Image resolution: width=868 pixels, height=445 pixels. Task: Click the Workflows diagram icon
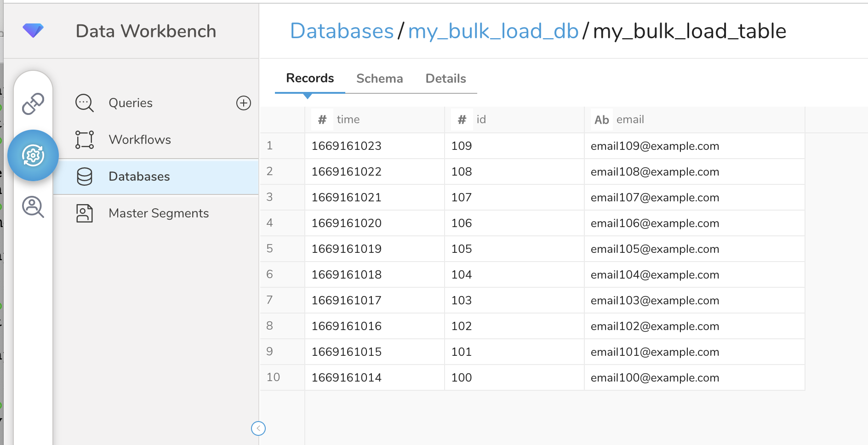[85, 140]
